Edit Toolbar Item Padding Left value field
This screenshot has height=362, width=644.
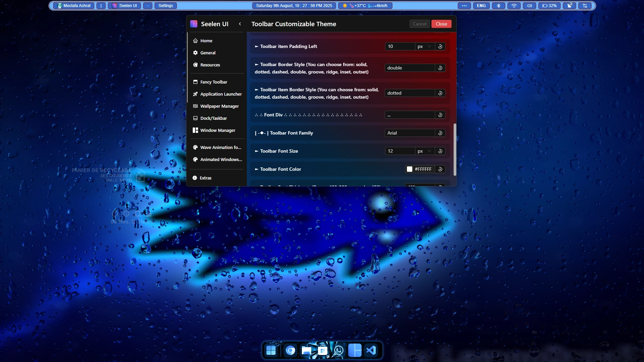[400, 46]
